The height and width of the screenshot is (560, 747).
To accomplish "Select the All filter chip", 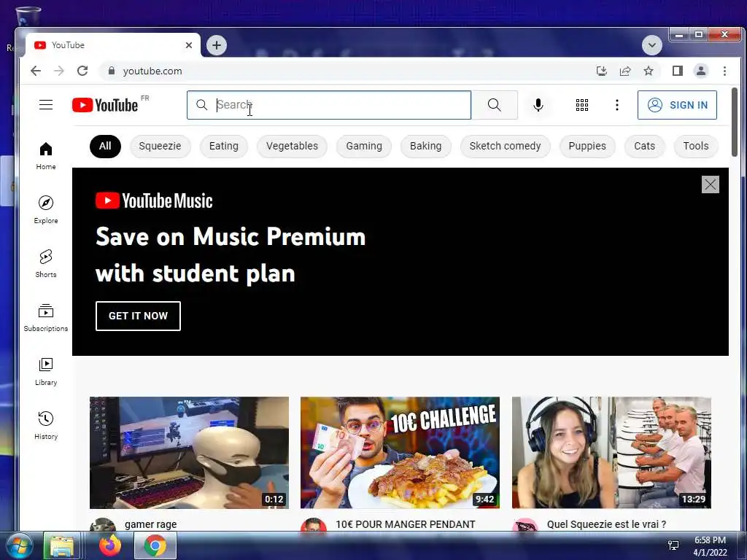I will (x=105, y=146).
